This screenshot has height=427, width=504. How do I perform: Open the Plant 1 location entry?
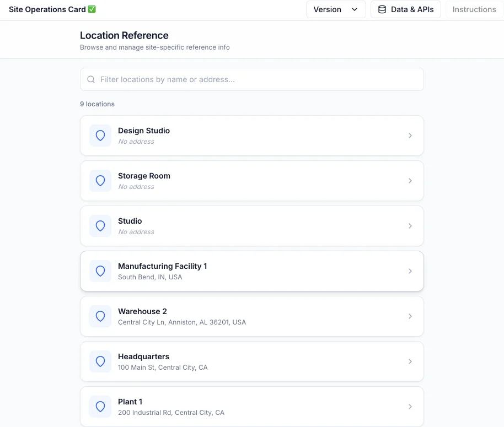tap(251, 407)
